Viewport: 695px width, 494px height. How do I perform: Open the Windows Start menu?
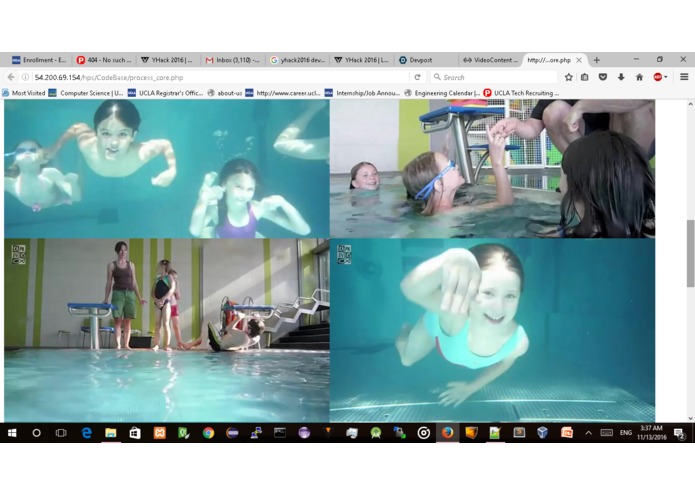click(12, 433)
